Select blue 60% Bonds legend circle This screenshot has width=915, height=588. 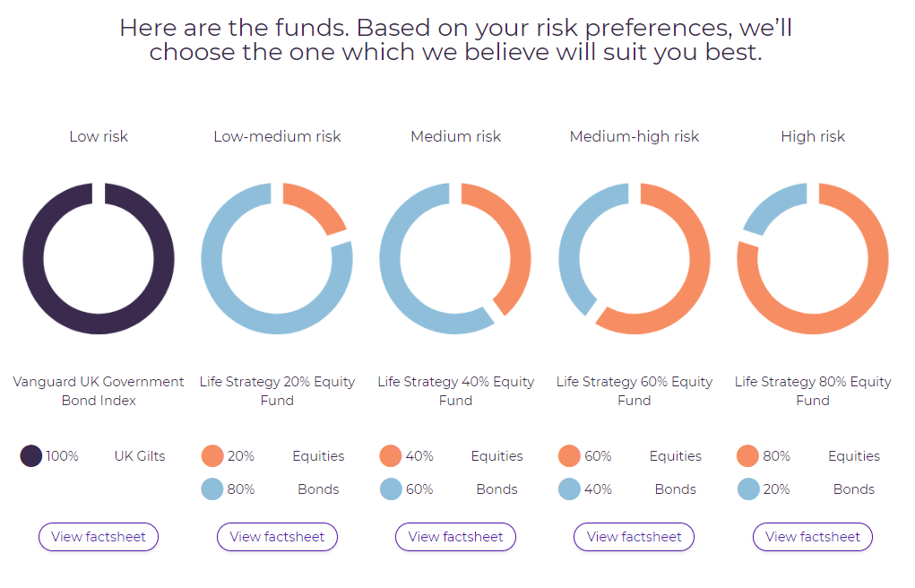391,489
